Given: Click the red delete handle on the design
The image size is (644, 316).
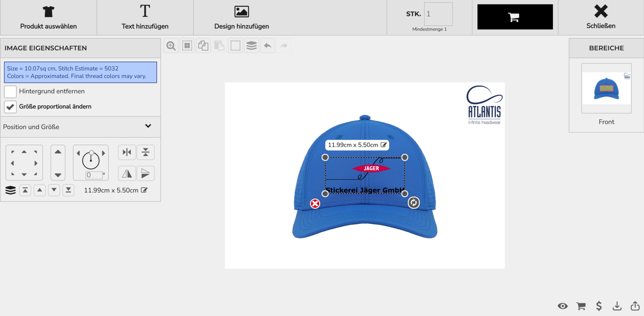Looking at the screenshot, I should [x=315, y=204].
